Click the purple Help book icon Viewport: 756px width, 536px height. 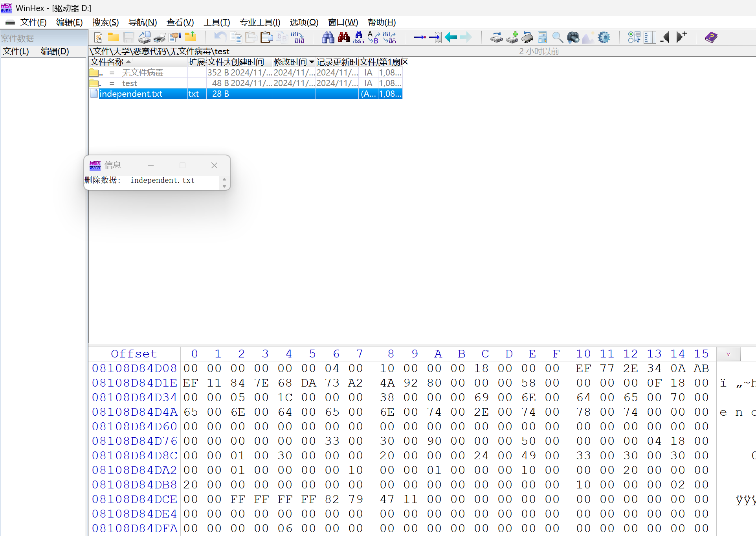pyautogui.click(x=711, y=38)
